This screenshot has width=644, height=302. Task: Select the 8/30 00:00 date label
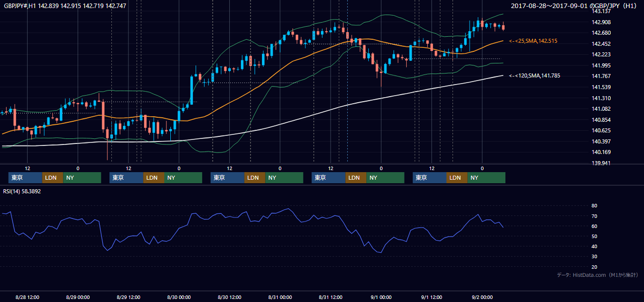(179, 297)
